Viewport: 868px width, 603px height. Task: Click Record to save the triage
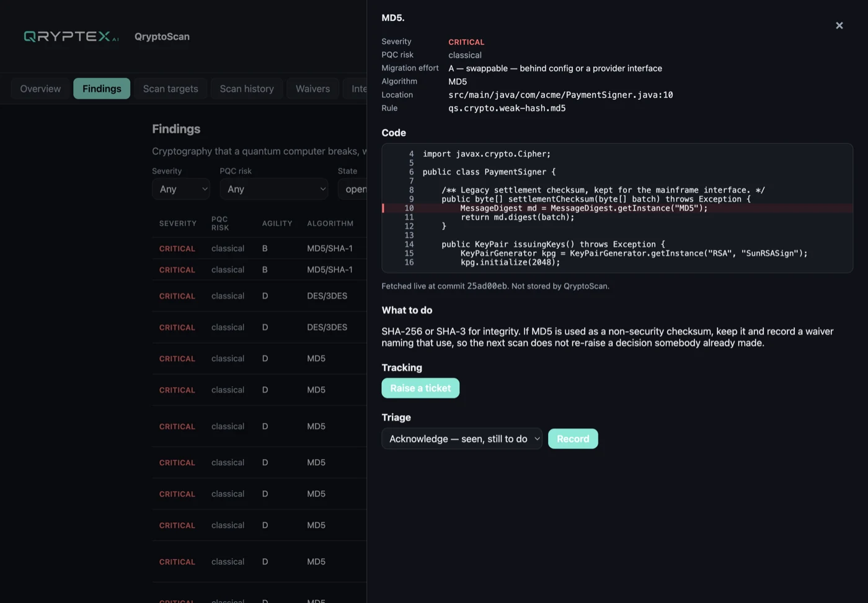pos(573,439)
